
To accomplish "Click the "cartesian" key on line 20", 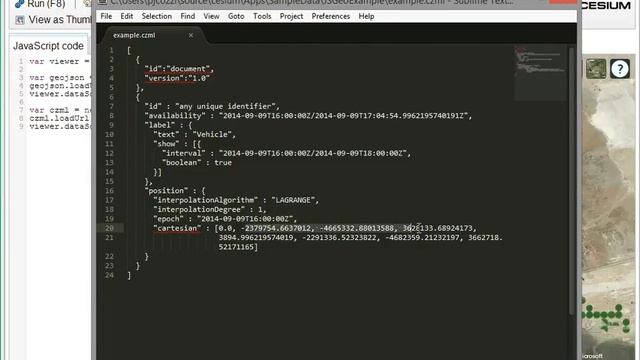I will coord(177,228).
